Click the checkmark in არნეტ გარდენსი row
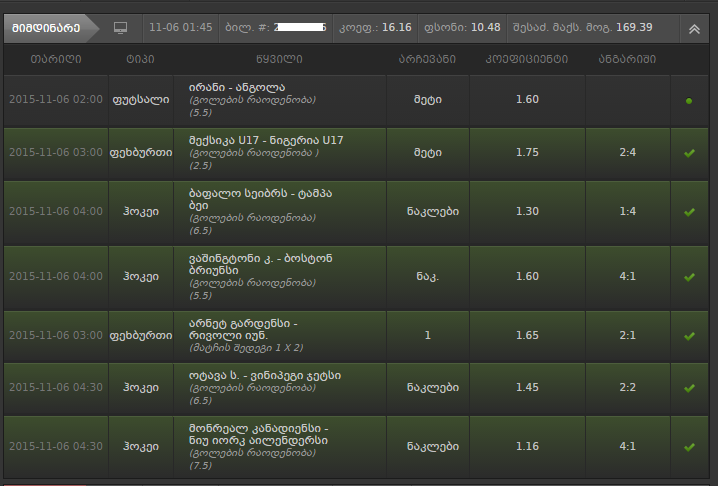Screen dimensions: 718x486 coord(689,336)
